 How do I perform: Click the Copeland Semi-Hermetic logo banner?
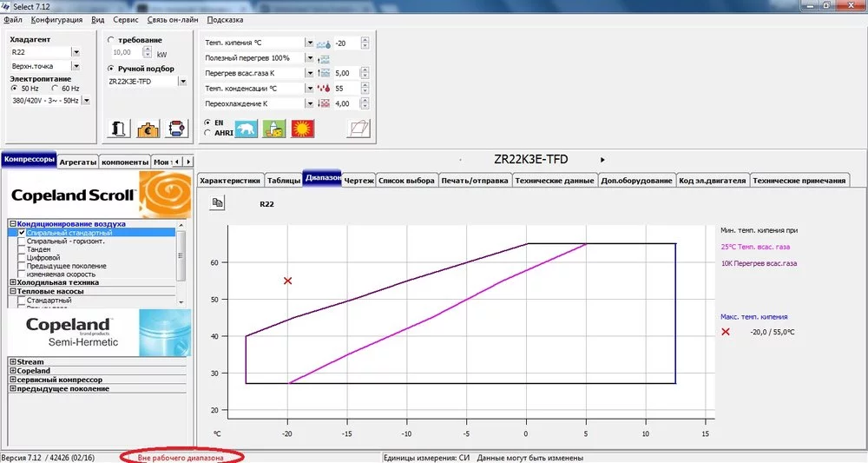pyautogui.click(x=100, y=333)
